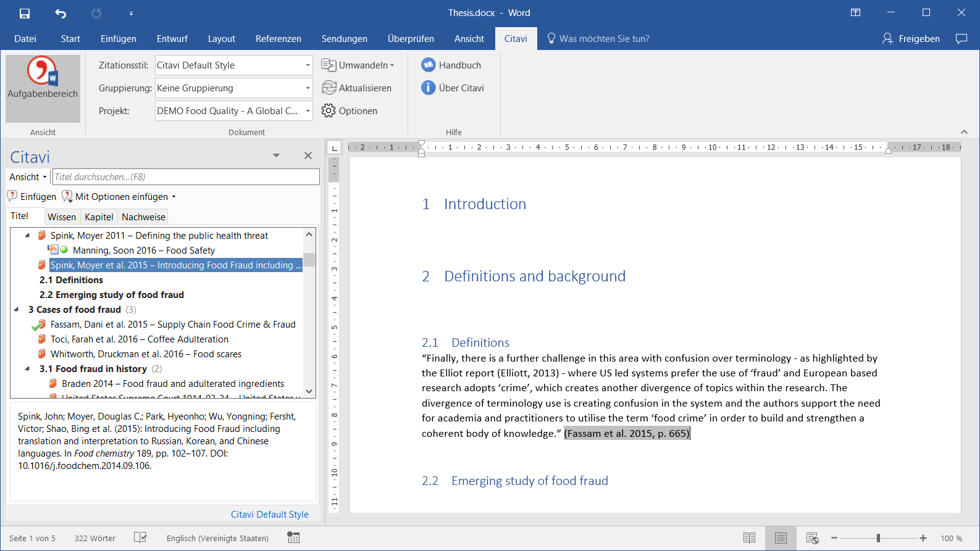Switch to the Referenzen ribbon tab

click(x=279, y=39)
